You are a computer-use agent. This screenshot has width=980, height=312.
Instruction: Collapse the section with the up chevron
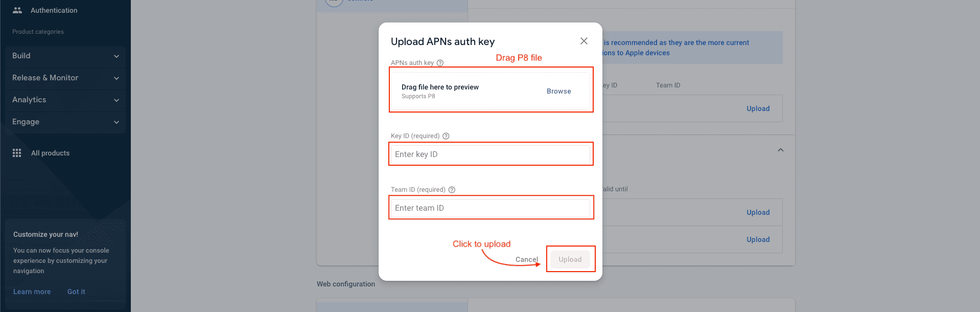(780, 150)
